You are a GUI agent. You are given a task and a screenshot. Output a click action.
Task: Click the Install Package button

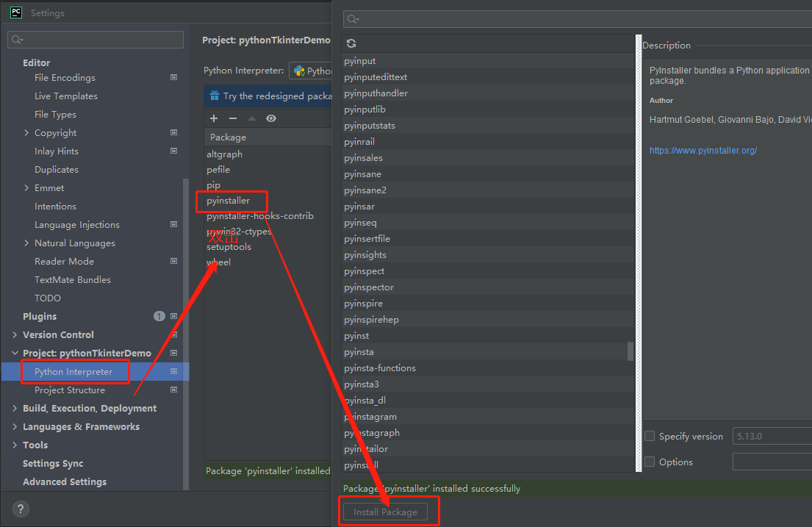tap(385, 512)
